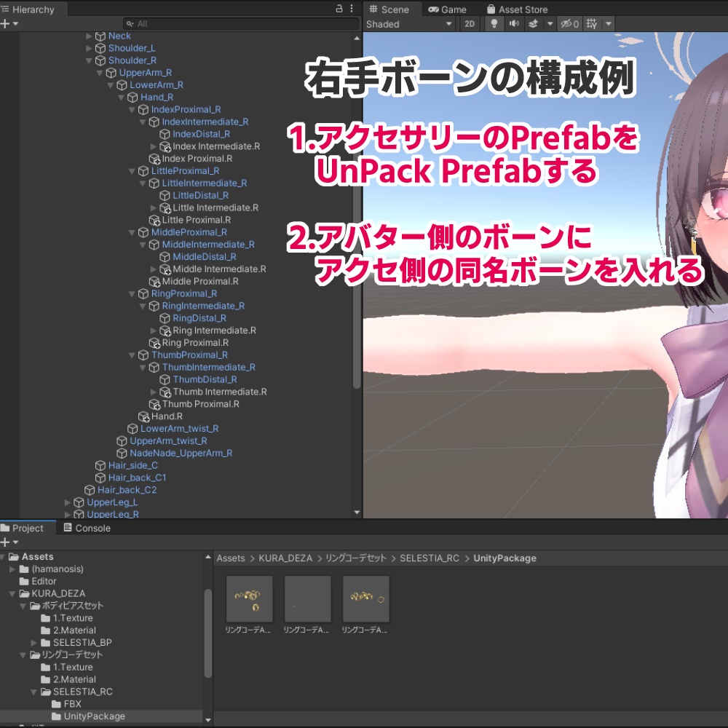Click the Assets breadcrumb link
Screen dimensions: 728x728
[230, 558]
